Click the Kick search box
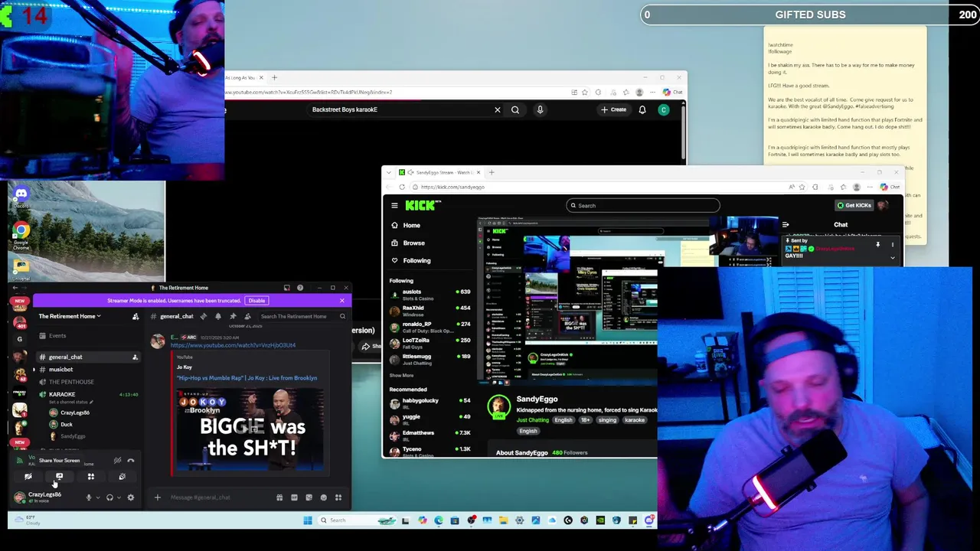 click(x=643, y=205)
